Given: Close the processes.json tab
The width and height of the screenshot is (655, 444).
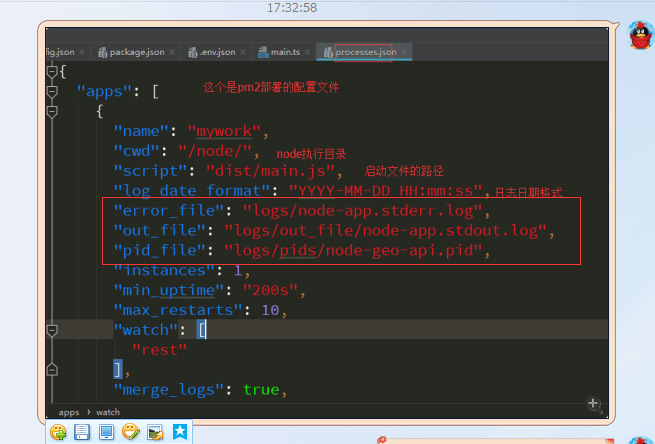Looking at the screenshot, I should tap(404, 52).
